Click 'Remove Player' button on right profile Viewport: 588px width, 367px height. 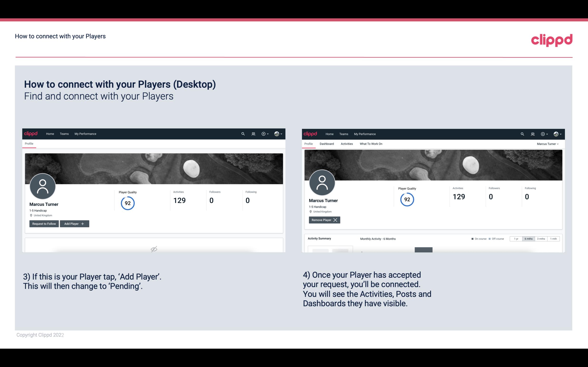(x=324, y=220)
